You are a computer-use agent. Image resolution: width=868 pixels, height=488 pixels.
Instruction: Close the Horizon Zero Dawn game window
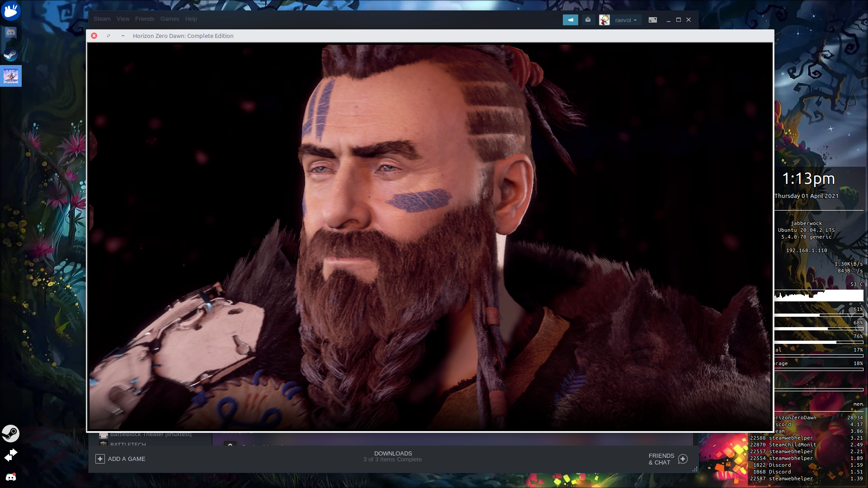(94, 36)
